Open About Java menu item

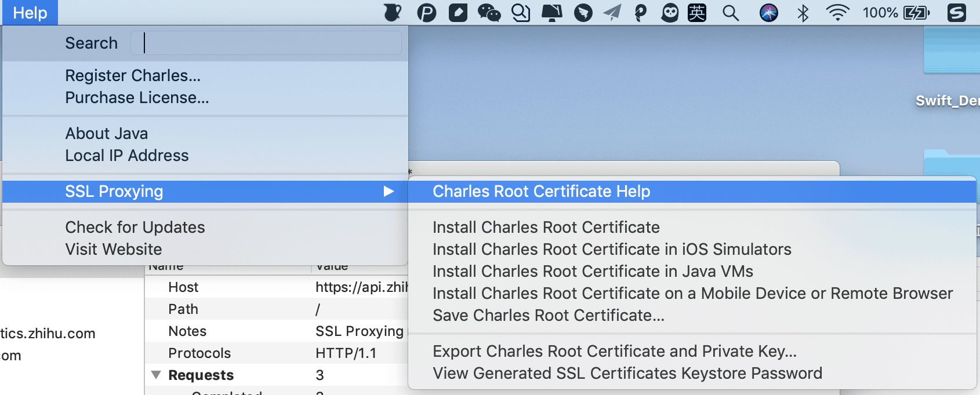pos(205,134)
